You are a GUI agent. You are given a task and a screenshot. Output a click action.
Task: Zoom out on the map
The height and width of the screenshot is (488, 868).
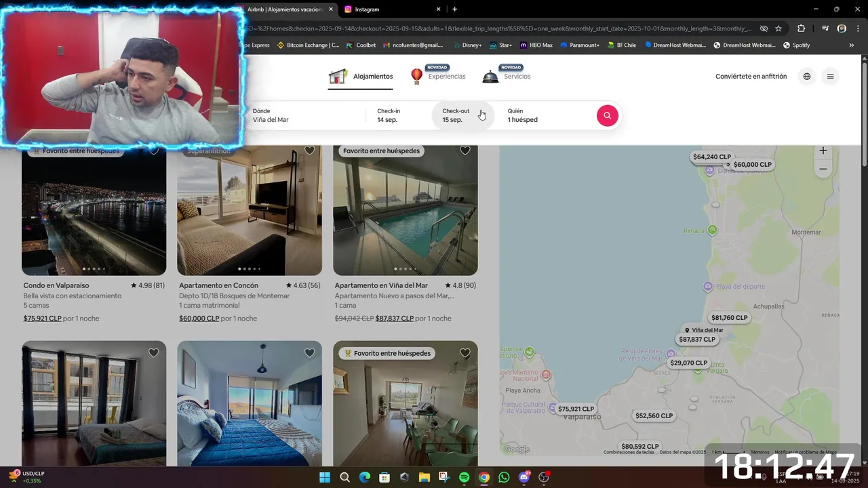click(823, 169)
